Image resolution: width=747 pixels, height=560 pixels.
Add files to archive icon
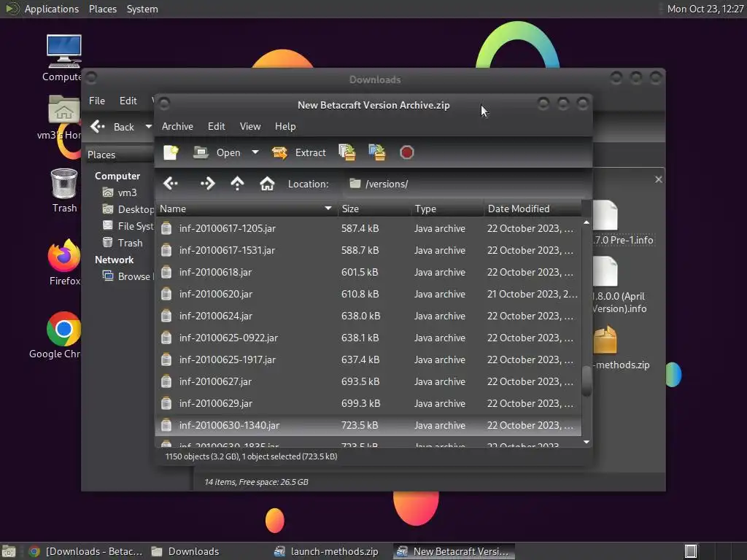tap(347, 152)
